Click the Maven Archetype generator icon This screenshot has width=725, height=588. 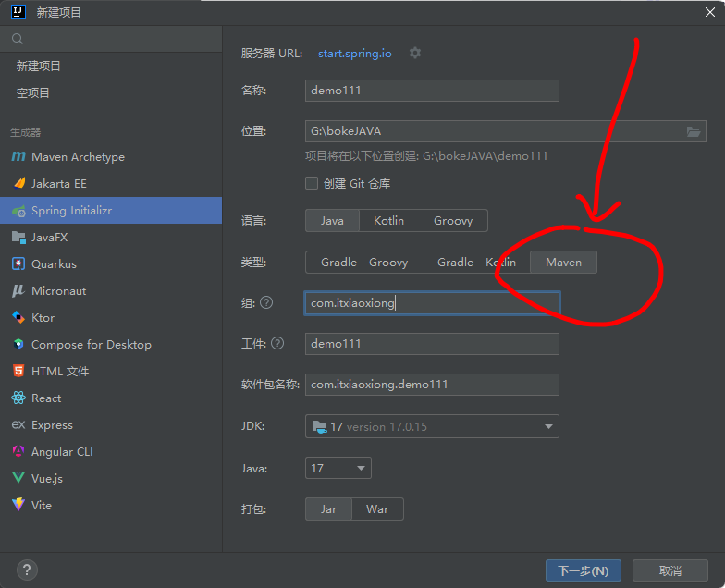18,157
